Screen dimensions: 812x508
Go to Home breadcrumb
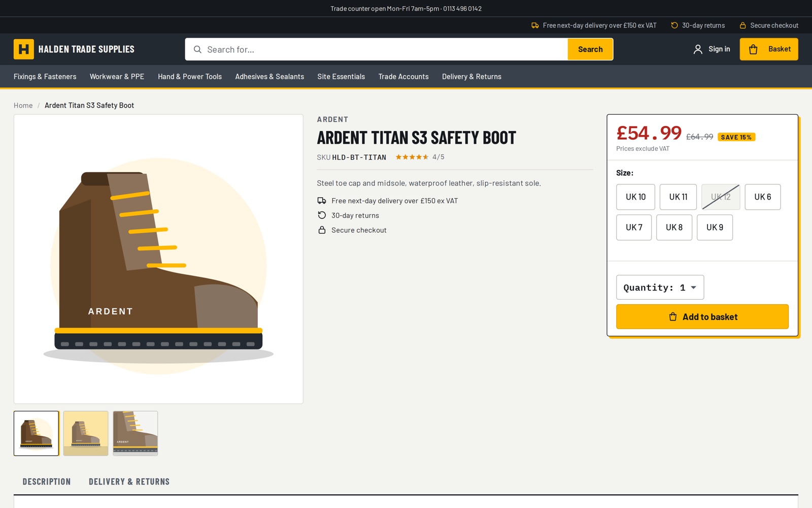pyautogui.click(x=23, y=106)
